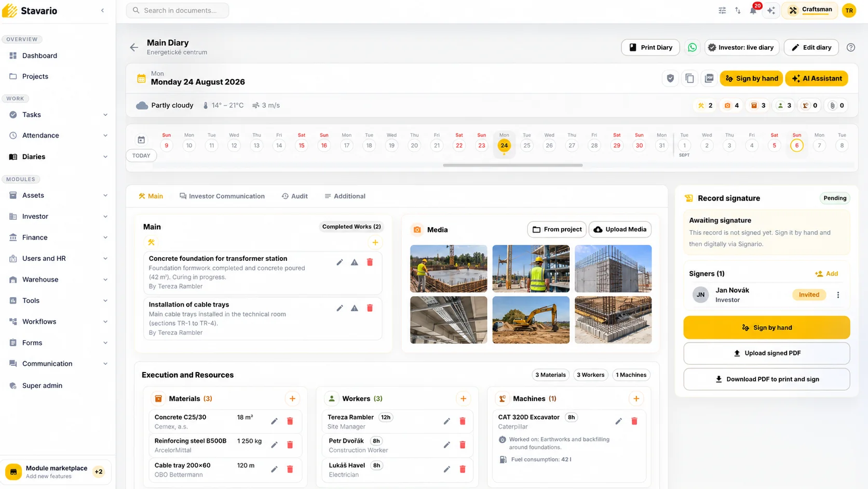Expand the Workflows module
Image resolution: width=868 pixels, height=489 pixels.
[x=105, y=322]
